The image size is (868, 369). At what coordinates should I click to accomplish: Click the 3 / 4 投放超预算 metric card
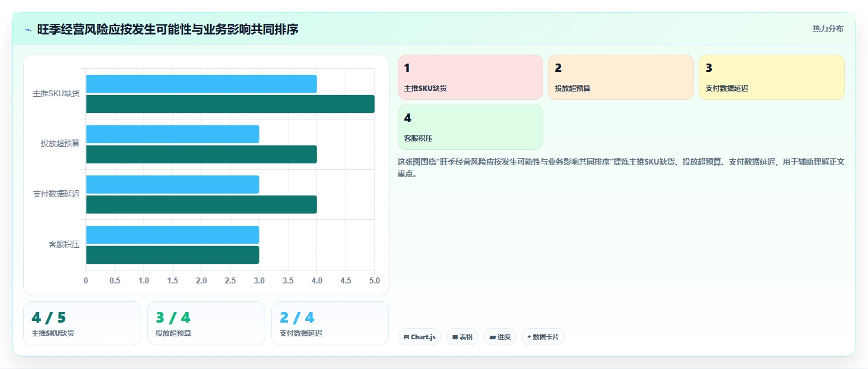tap(206, 323)
